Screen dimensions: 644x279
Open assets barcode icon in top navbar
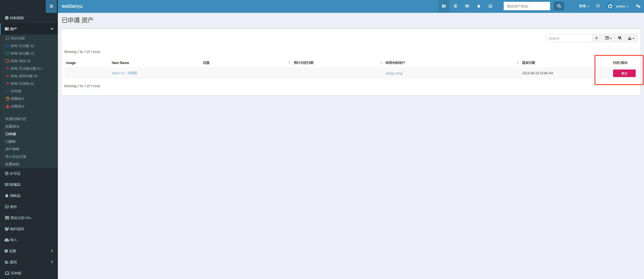click(x=444, y=6)
